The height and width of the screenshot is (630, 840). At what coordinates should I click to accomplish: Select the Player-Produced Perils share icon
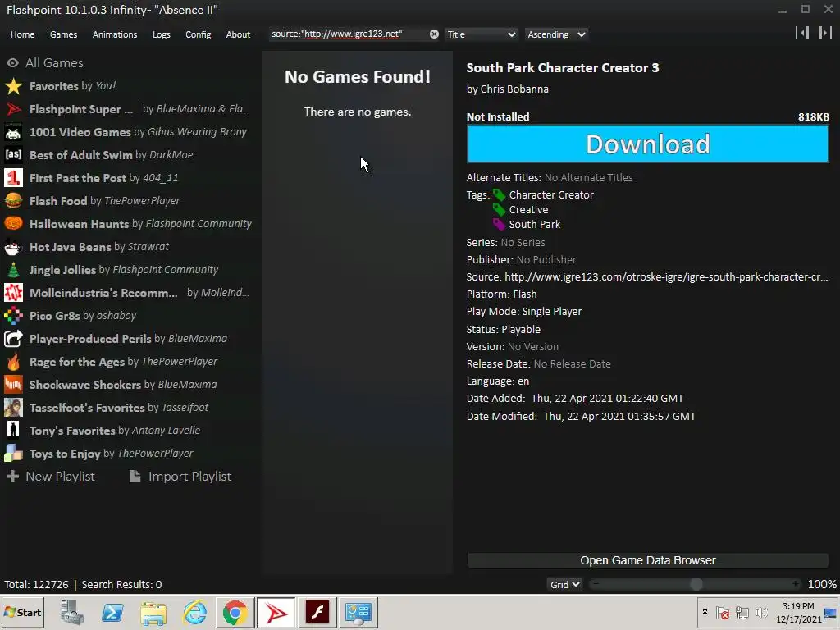13,339
